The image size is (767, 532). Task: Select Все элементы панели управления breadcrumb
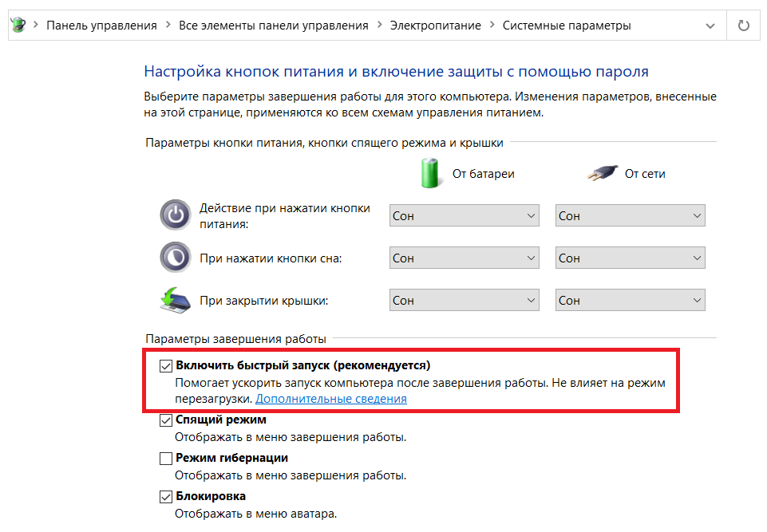click(x=274, y=26)
